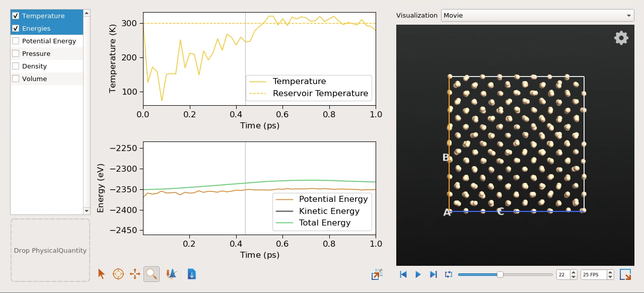Screen dimensions: 644x293
Task: Open visualization settings gear
Action: pyautogui.click(x=621, y=38)
